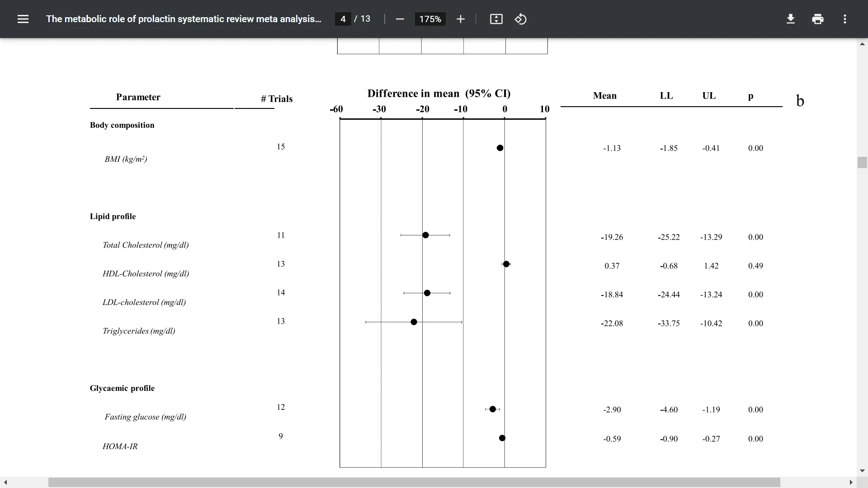Select 'HDL-Cholesterol (mg/dl)' label

coord(146,273)
